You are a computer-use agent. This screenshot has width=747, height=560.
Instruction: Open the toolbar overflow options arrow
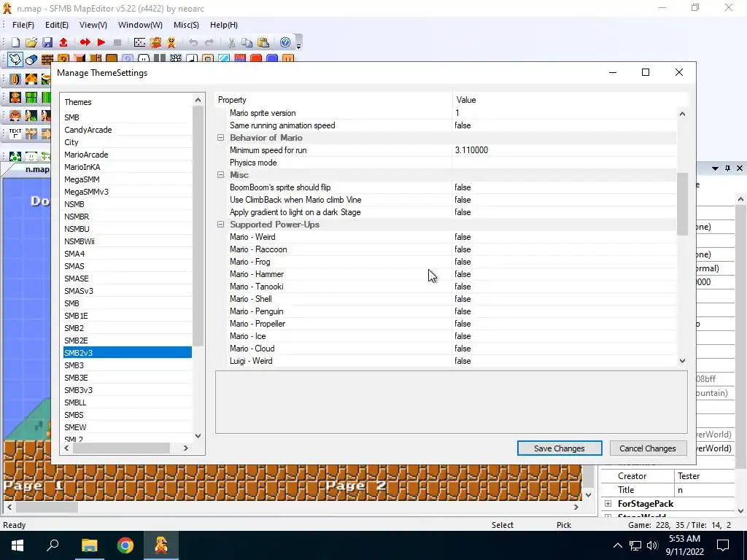pos(298,46)
